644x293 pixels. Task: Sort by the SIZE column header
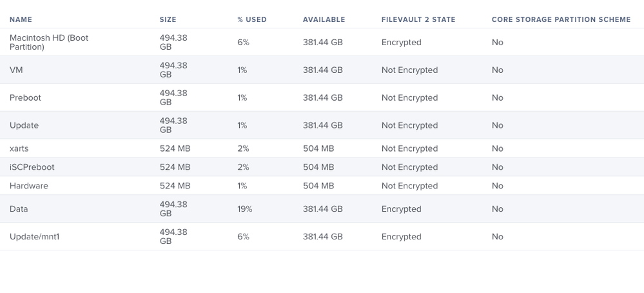168,19
